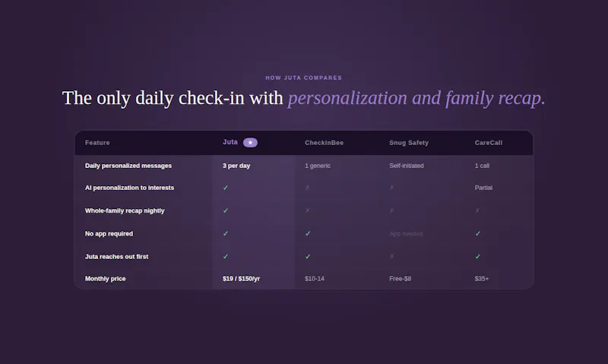Viewport: 608px width, 364px height.
Task: Click the 'Free-$8' price cell
Action: coord(401,278)
